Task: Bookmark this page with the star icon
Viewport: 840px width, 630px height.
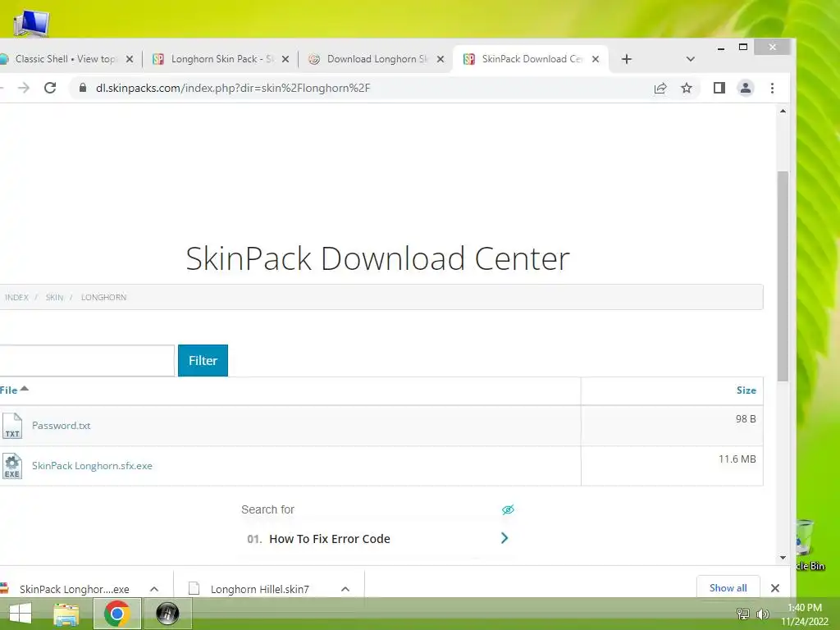Action: tap(687, 88)
